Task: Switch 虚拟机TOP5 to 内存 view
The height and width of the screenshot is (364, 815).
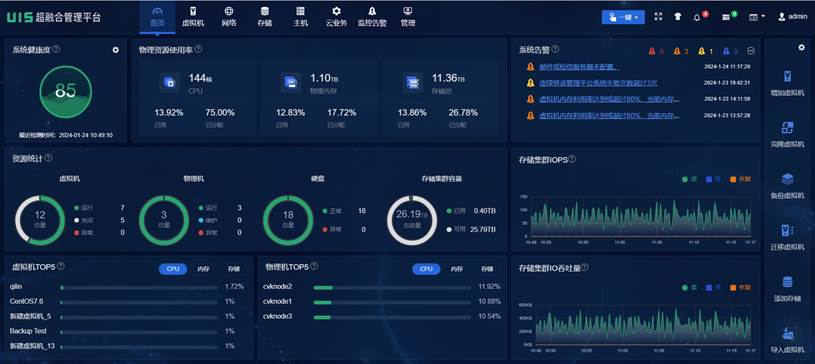Action: [x=203, y=269]
